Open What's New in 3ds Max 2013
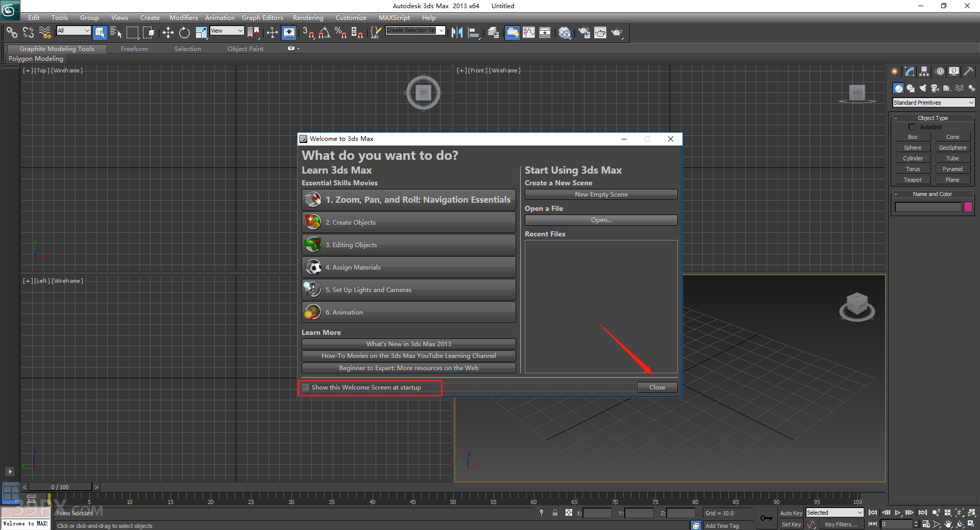 pyautogui.click(x=409, y=344)
